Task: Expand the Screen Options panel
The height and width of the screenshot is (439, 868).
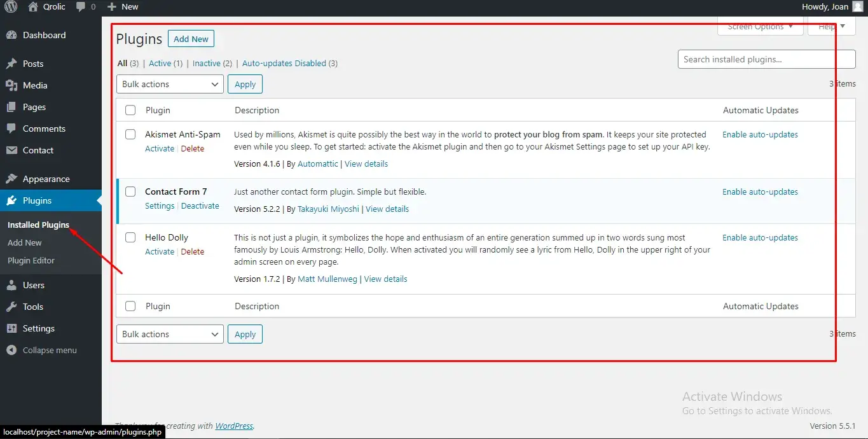Action: click(x=760, y=27)
